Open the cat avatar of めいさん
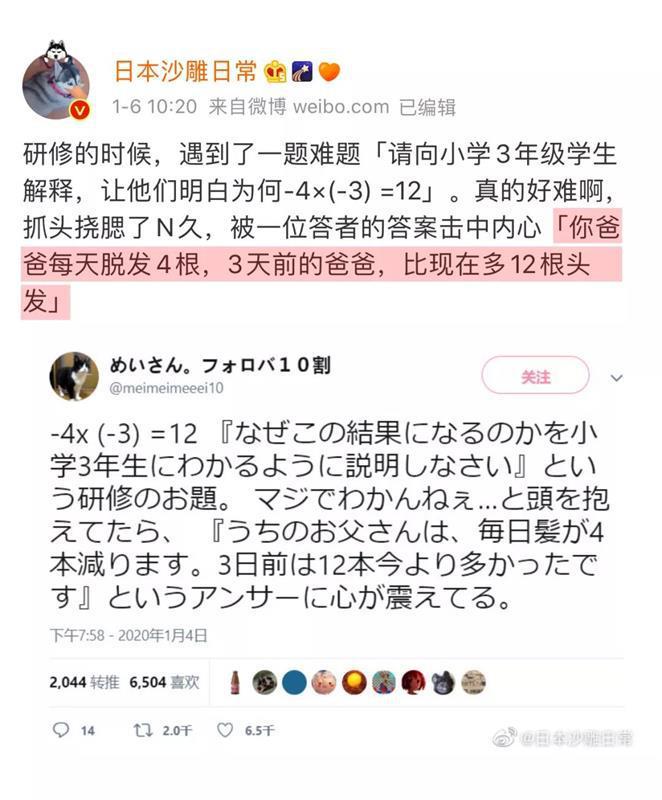The image size is (662, 800). 74,376
